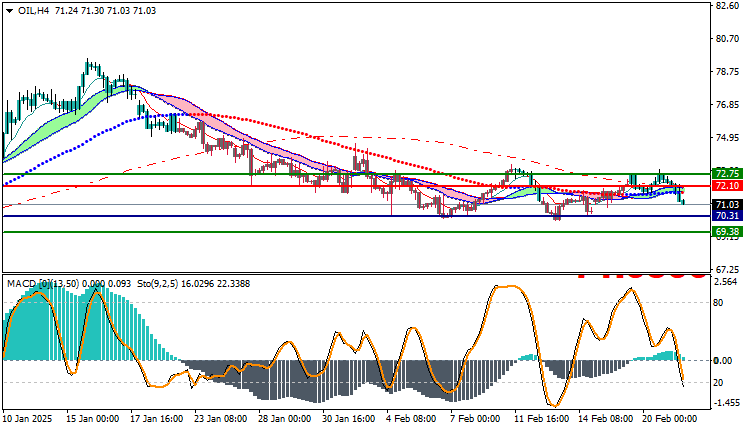The image size is (750, 430).
Task: Click the 23 Jan 08:00 time label
Action: tap(221, 419)
